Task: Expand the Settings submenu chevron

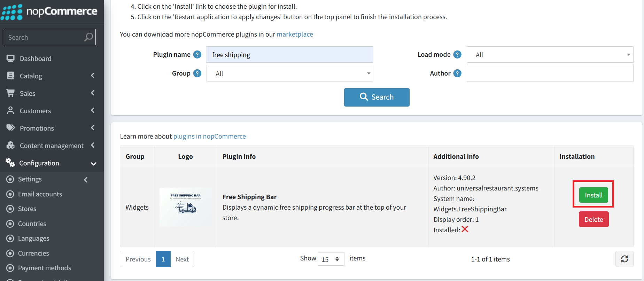Action: (x=86, y=180)
